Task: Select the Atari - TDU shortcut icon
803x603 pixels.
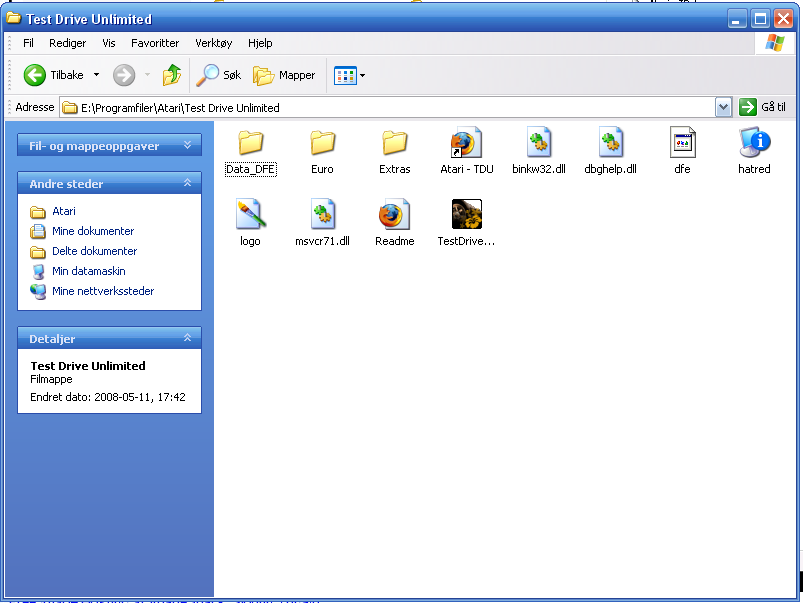Action: click(x=466, y=142)
